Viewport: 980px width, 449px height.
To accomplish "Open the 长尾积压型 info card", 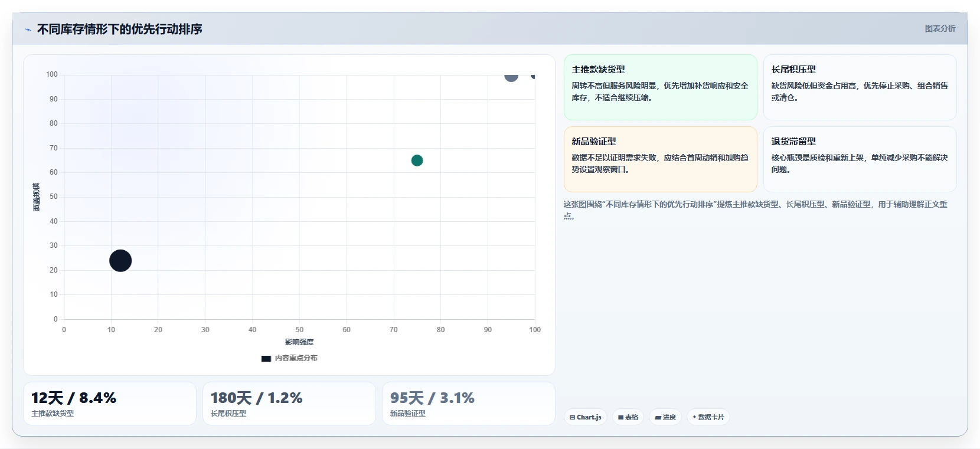I will (860, 87).
